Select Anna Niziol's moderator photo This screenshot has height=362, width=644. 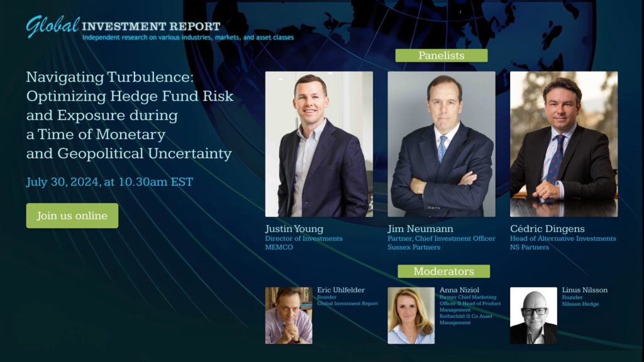click(x=411, y=315)
